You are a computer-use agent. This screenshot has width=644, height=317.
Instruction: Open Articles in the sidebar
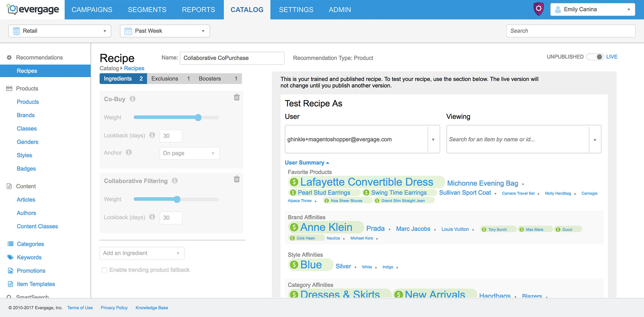tap(26, 199)
